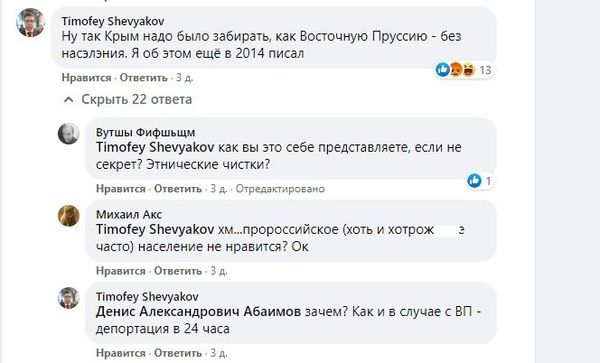The width and height of the screenshot is (600, 363).
Task: Click Ответить under Михаил Акс's reply
Action: click(x=178, y=271)
